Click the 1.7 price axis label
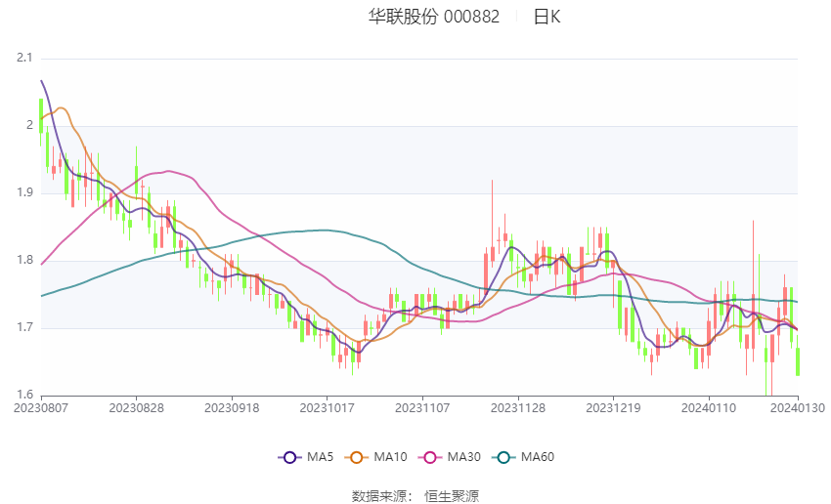 click(x=24, y=327)
